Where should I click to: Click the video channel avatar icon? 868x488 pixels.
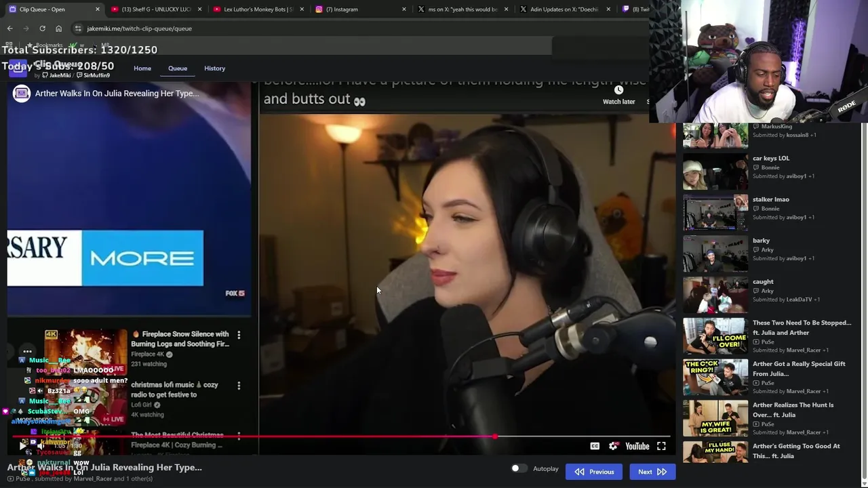point(22,94)
